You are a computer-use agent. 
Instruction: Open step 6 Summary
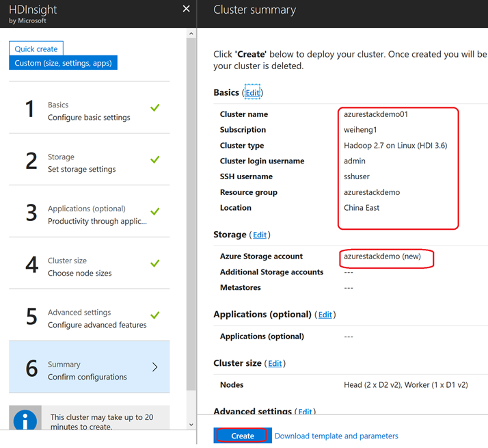coord(90,367)
